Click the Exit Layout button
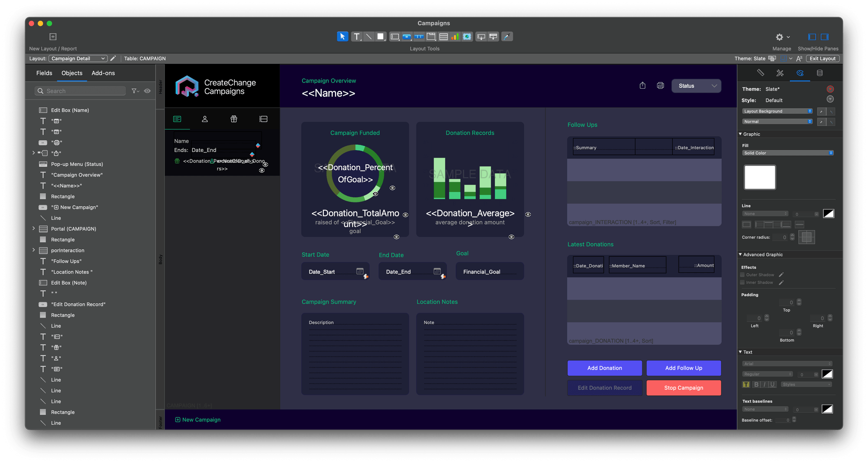Viewport: 868px width, 463px height. [x=822, y=58]
